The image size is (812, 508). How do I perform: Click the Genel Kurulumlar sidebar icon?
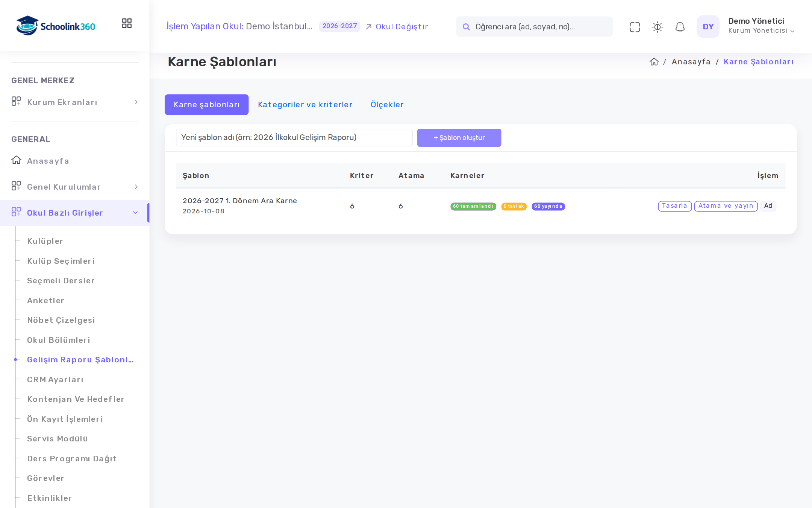pyautogui.click(x=16, y=186)
